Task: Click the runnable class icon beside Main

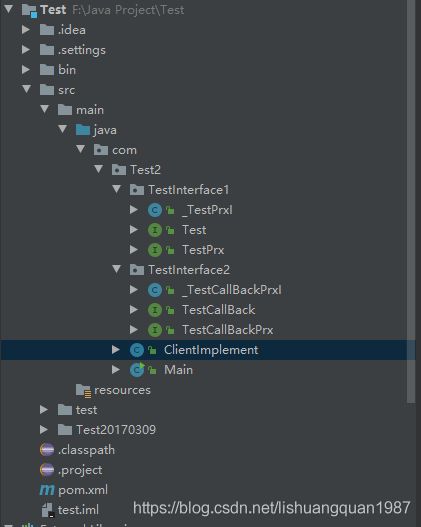Action: point(137,370)
